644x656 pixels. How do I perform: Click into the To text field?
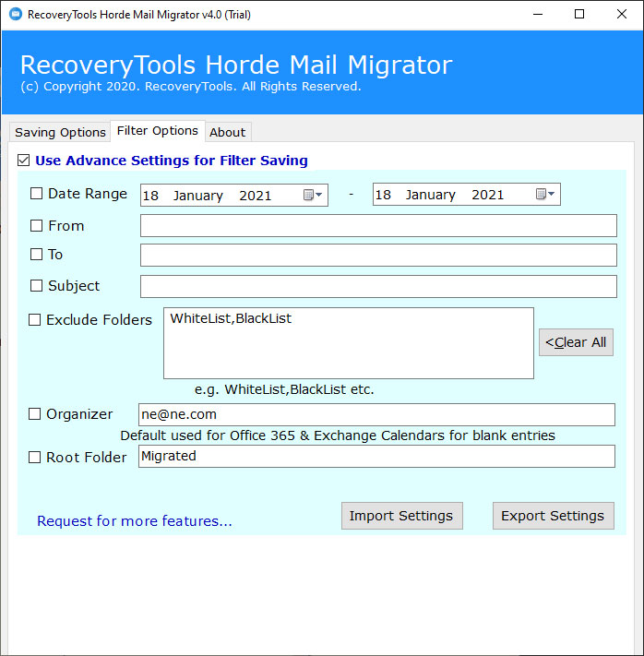coord(378,255)
